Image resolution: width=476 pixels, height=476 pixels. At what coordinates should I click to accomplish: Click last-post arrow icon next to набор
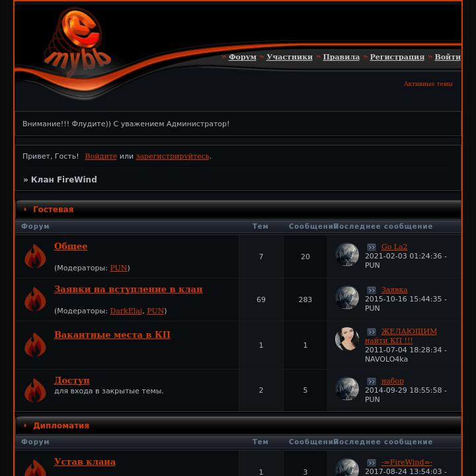coord(372,381)
